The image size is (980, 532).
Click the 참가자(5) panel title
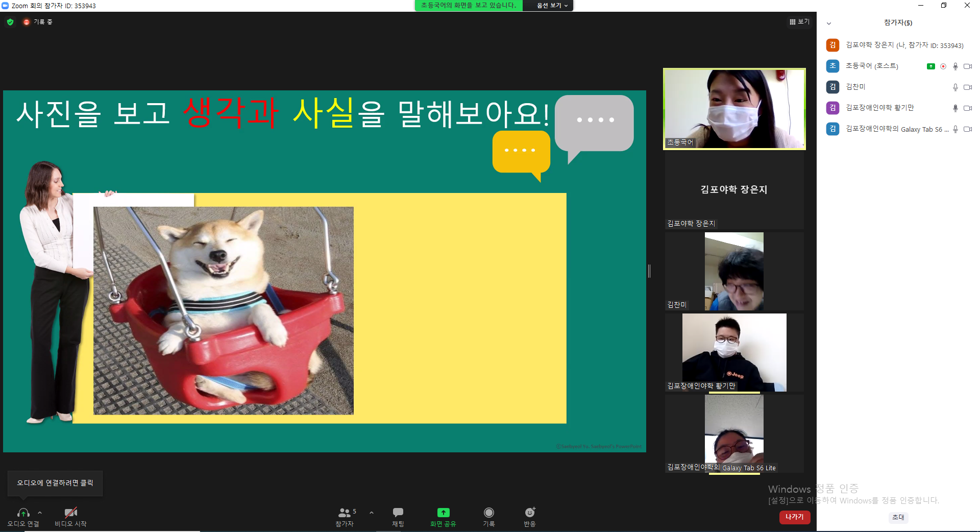(898, 22)
